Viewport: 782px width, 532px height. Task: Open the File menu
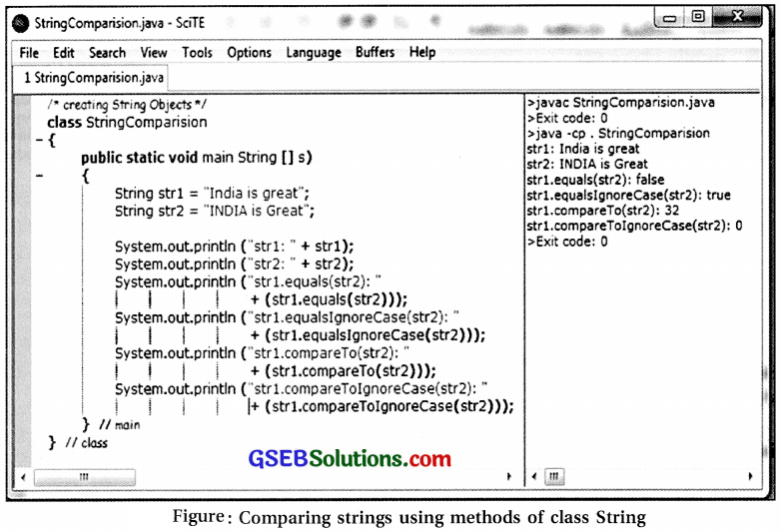pyautogui.click(x=29, y=52)
